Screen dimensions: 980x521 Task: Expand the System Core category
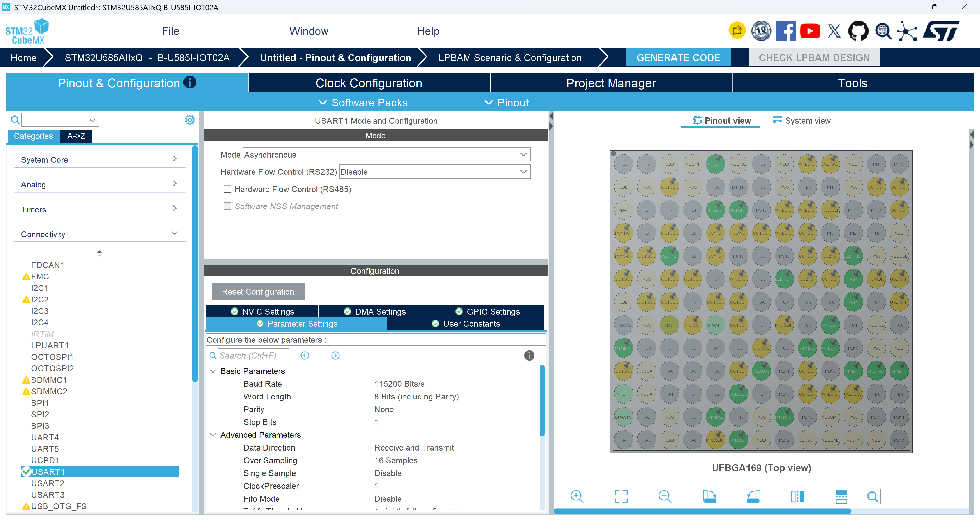[100, 160]
